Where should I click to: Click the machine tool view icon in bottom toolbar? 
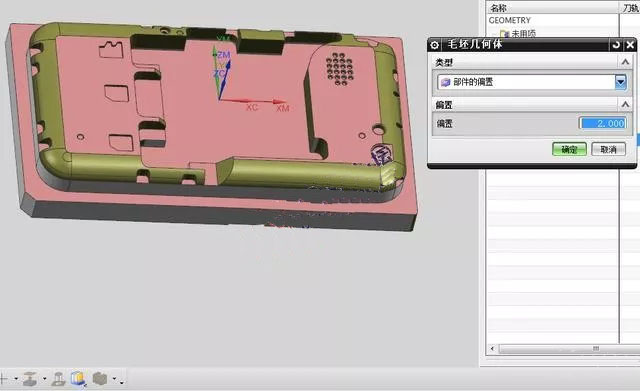click(x=30, y=379)
